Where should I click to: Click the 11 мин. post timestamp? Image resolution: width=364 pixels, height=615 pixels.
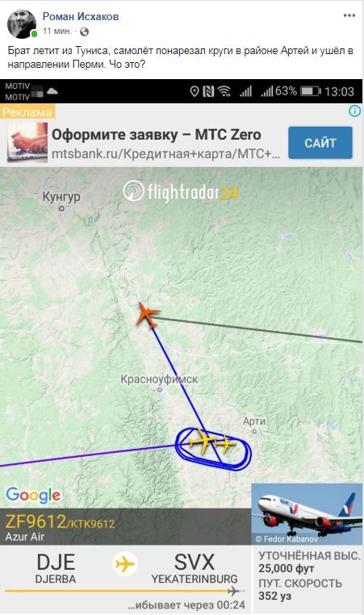[x=57, y=31]
